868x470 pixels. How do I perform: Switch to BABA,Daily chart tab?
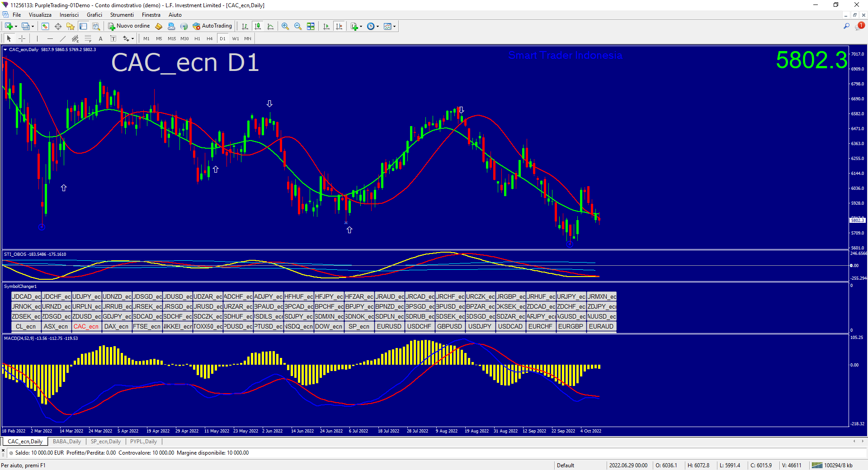(67, 442)
